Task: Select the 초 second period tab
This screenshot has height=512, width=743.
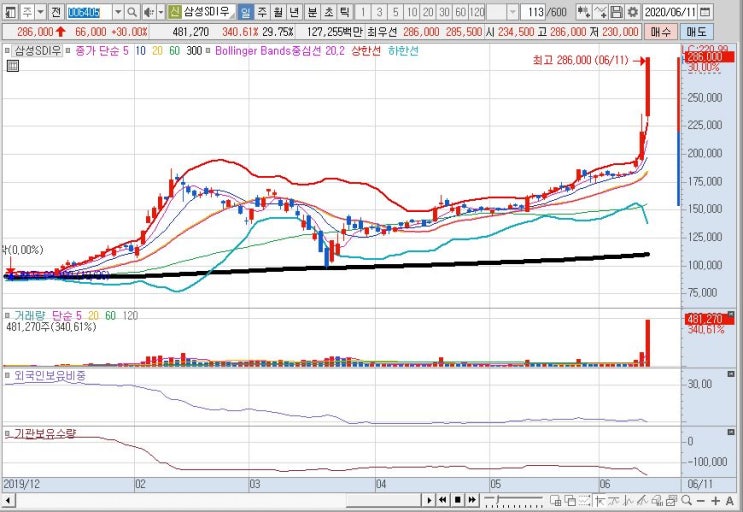Action: click(x=328, y=12)
